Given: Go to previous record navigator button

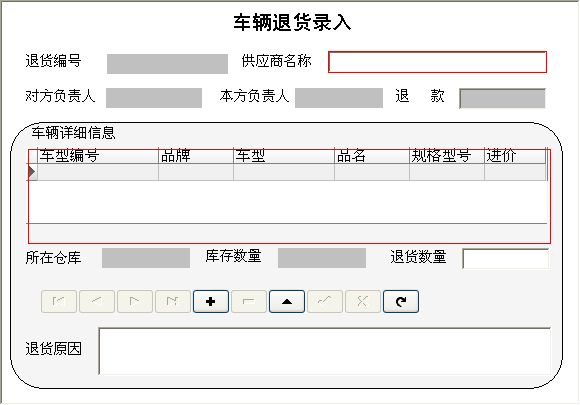Looking at the screenshot, I should (x=97, y=301).
